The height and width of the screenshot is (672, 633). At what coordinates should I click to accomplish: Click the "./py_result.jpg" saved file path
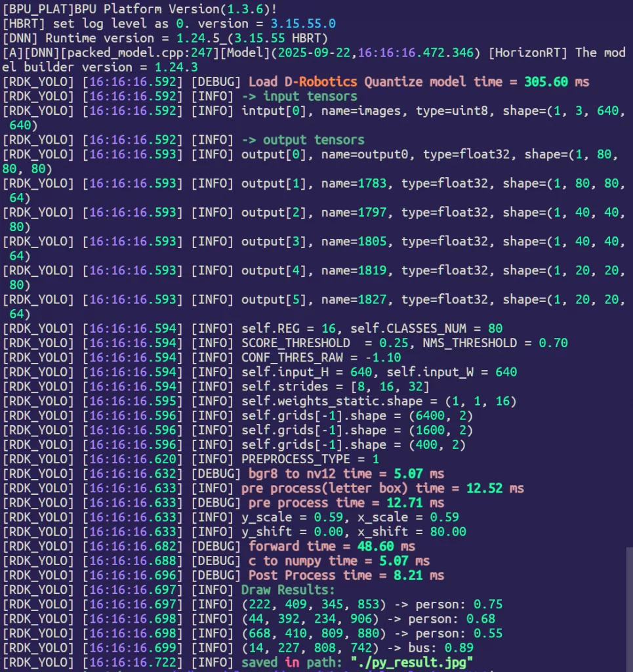[x=413, y=662]
